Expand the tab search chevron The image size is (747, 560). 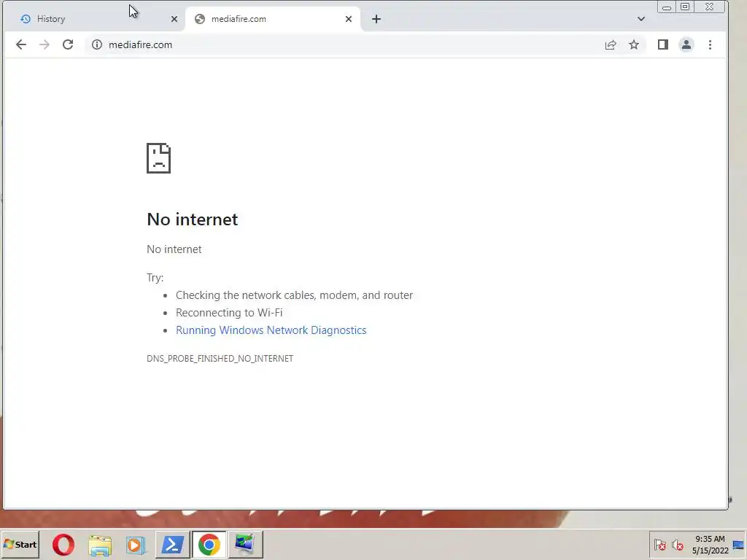640,19
